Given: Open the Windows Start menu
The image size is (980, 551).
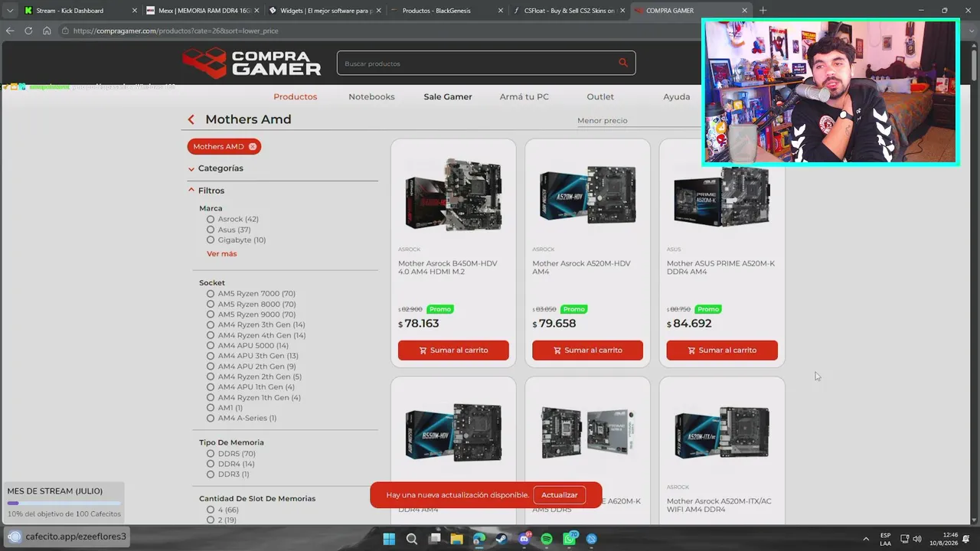Looking at the screenshot, I should tap(389, 539).
